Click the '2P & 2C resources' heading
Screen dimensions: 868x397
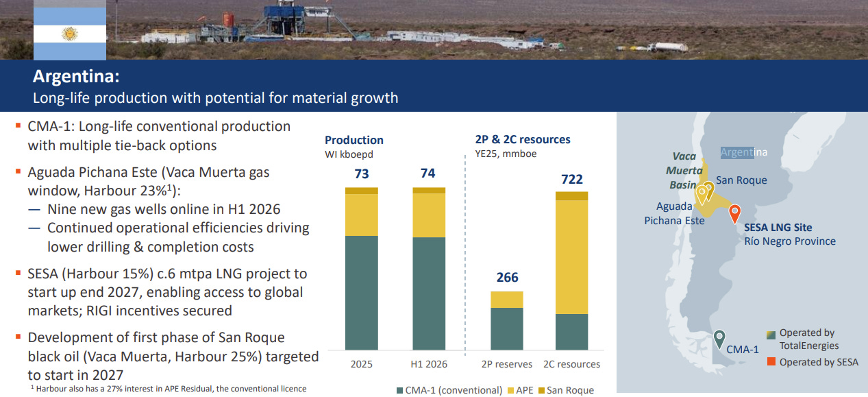(523, 140)
